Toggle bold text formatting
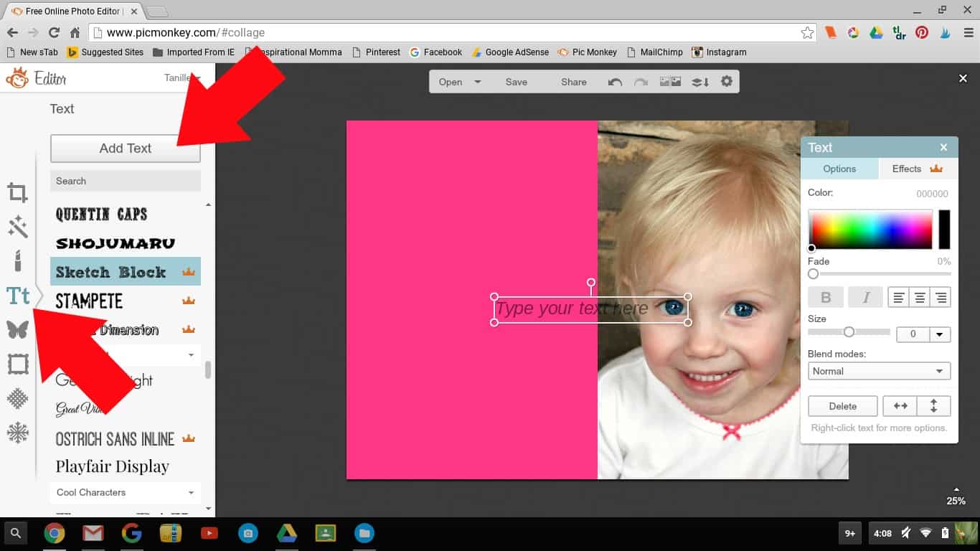The height and width of the screenshot is (551, 980). click(826, 297)
